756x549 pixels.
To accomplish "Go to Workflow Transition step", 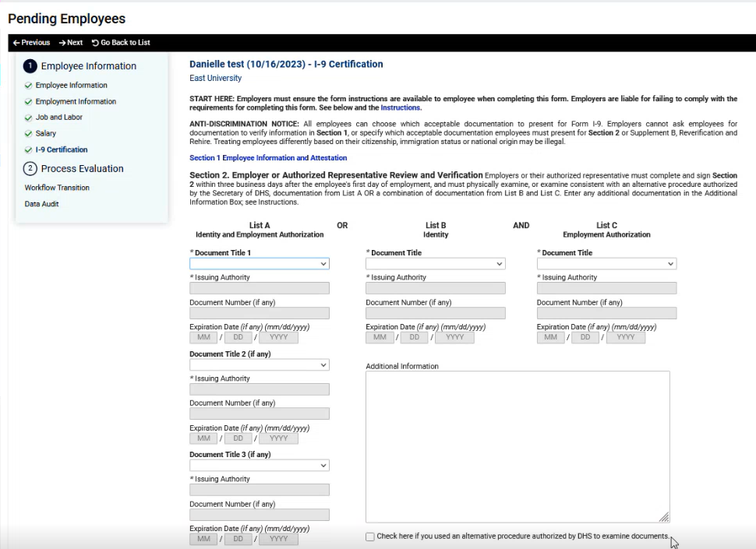I will (x=57, y=188).
